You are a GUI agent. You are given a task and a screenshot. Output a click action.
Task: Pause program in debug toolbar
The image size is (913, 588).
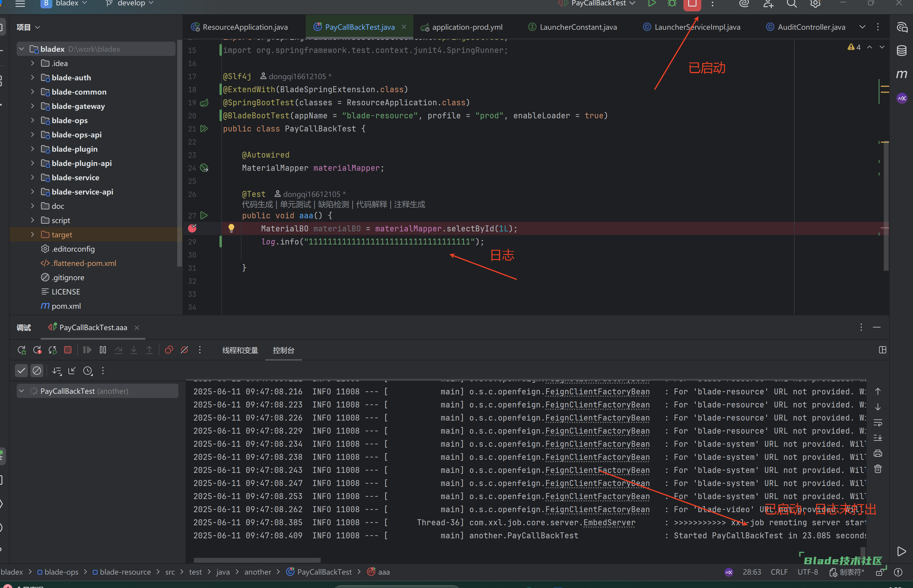click(x=103, y=350)
